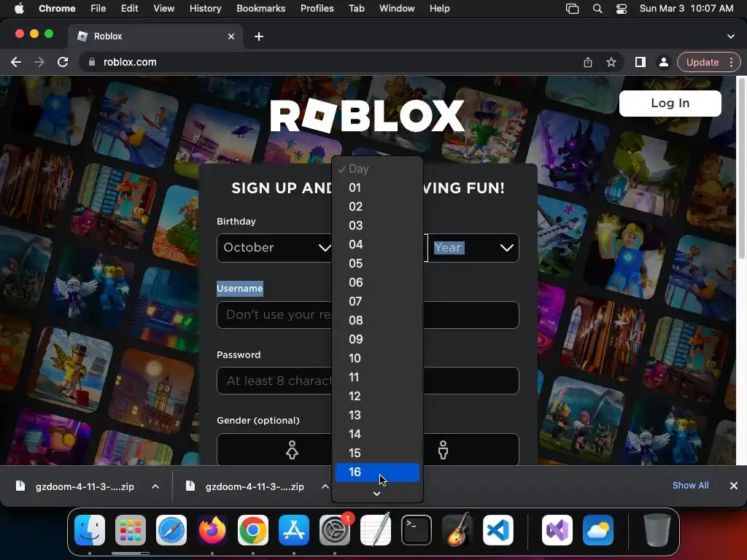The height and width of the screenshot is (560, 747).
Task: Open System Settings from the dock
Action: tap(335, 530)
